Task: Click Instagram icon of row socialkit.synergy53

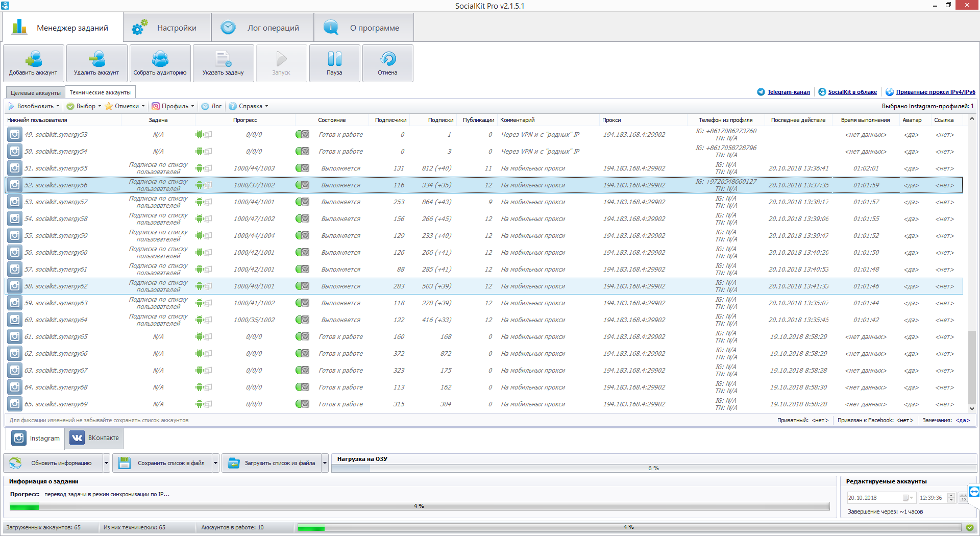Action: pos(15,135)
